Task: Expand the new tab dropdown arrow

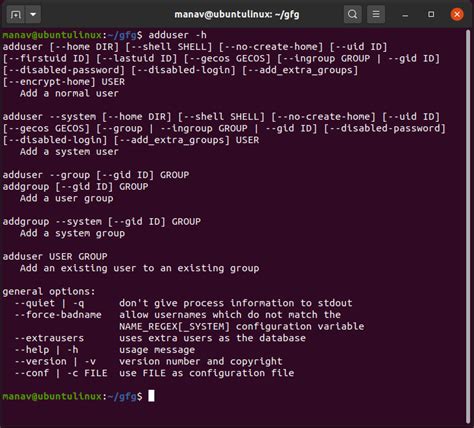Action: pos(33,14)
